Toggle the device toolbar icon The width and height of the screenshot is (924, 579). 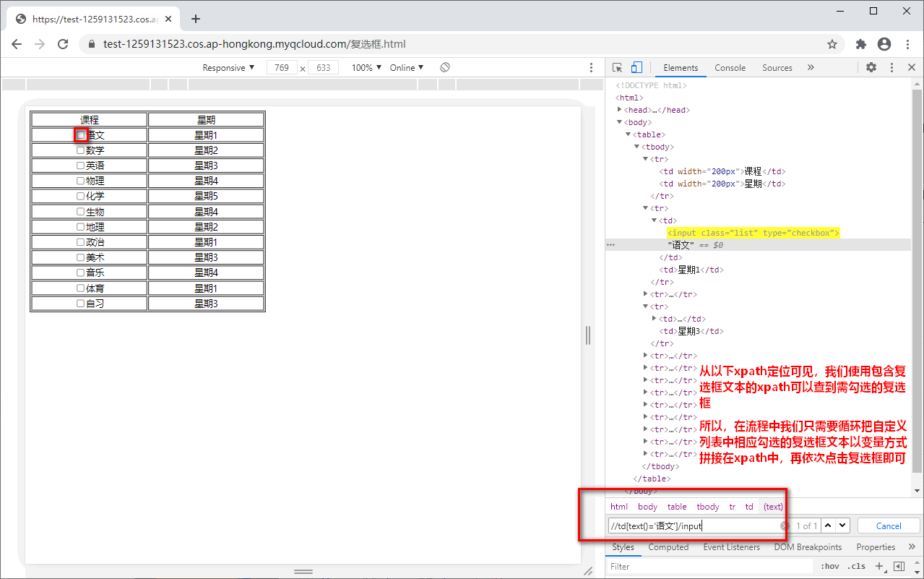coord(636,67)
